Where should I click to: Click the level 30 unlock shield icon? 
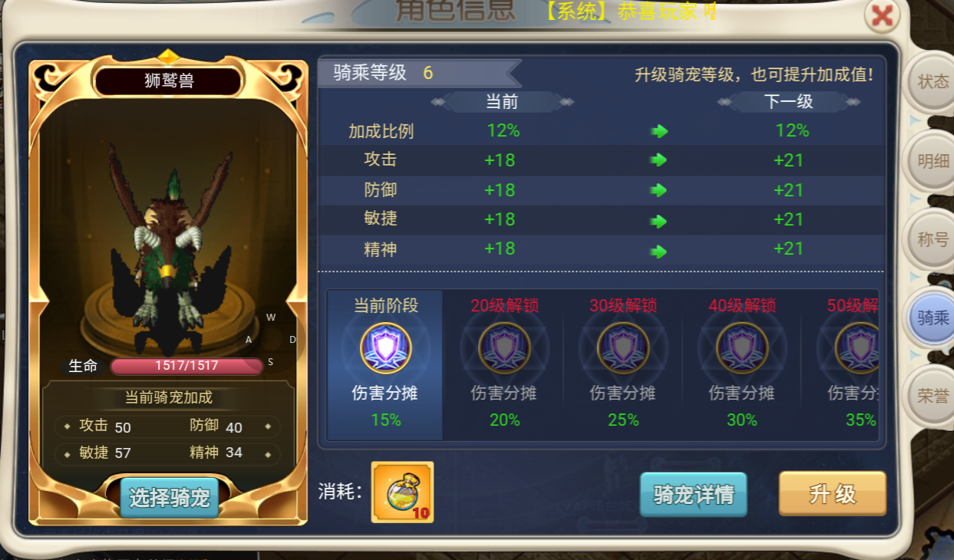pos(623,348)
